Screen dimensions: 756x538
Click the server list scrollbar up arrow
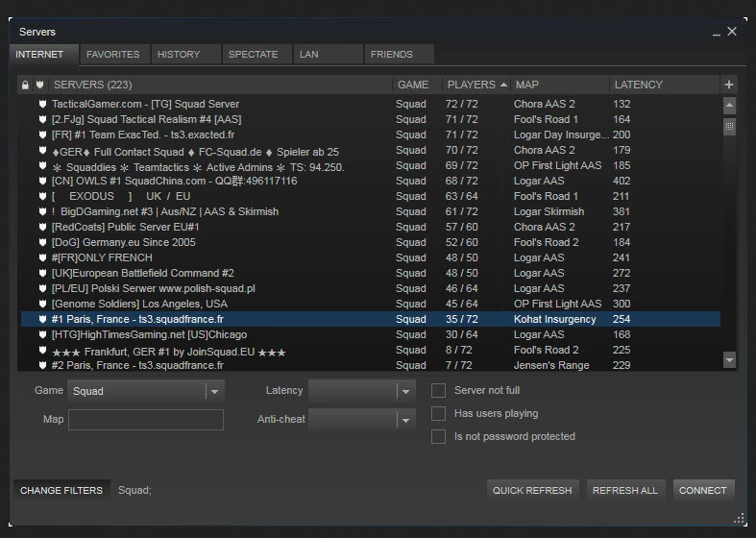pyautogui.click(x=729, y=105)
